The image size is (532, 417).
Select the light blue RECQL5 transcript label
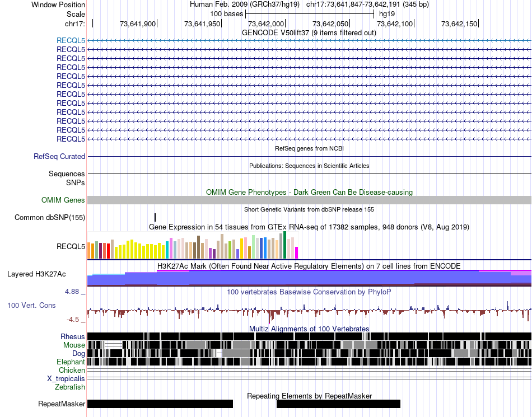(x=71, y=41)
